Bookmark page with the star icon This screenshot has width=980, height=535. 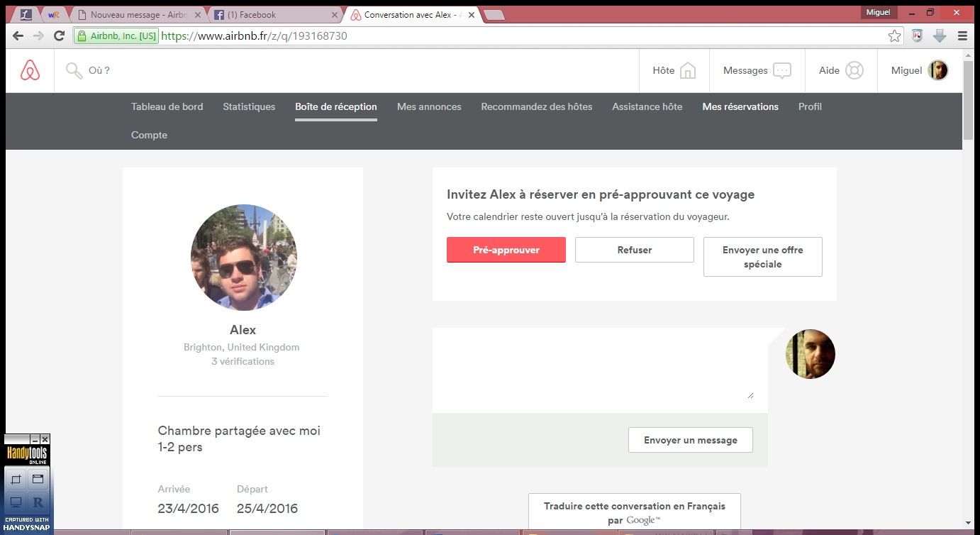tap(895, 35)
